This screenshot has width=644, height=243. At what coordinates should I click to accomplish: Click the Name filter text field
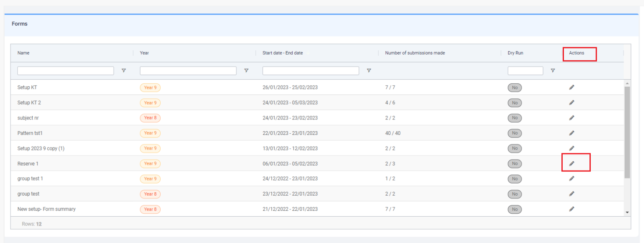tap(65, 71)
